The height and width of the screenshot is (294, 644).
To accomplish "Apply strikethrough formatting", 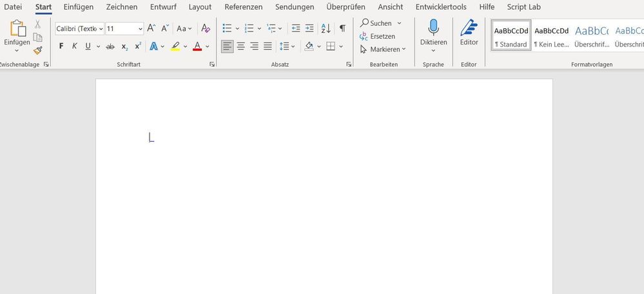I will click(110, 46).
